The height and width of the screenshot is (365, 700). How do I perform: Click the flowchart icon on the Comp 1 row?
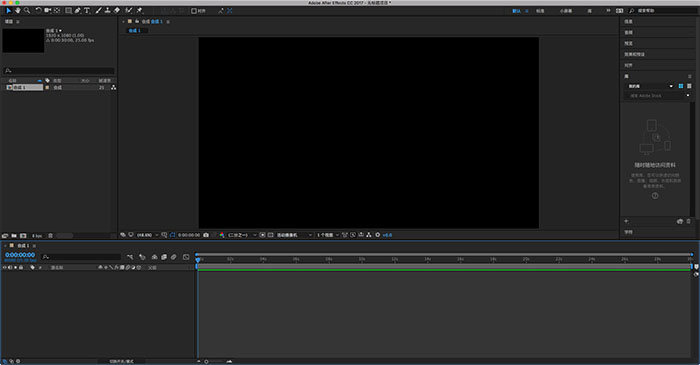pyautogui.click(x=113, y=87)
